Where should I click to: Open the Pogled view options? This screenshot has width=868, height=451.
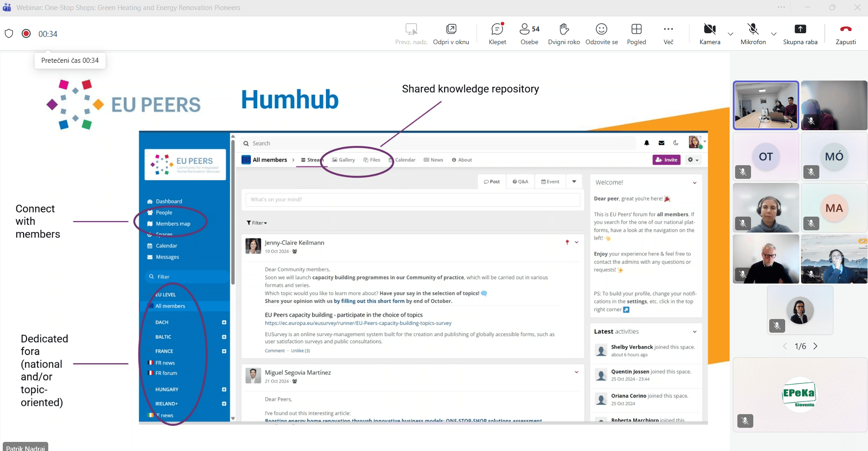tap(636, 34)
